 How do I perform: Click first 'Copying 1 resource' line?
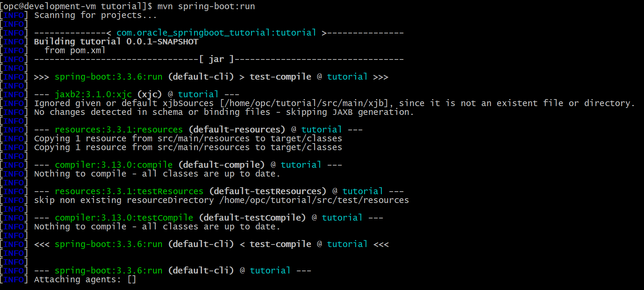tap(188, 139)
